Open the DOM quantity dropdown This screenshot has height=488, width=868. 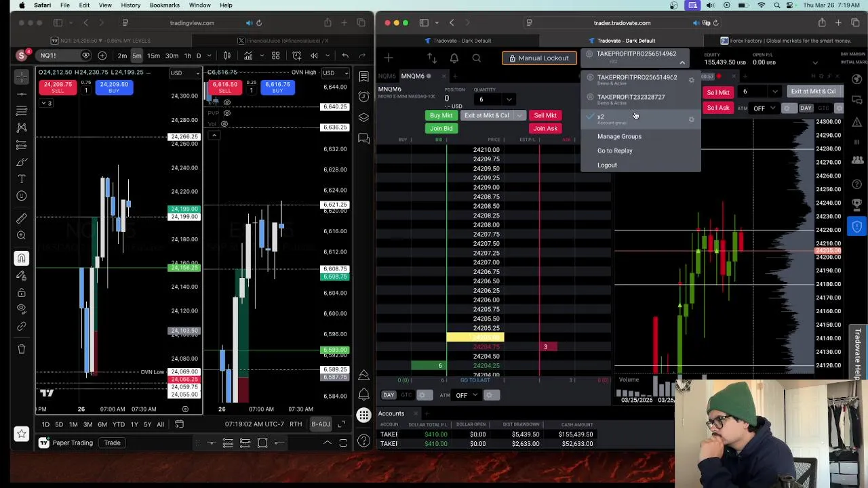(x=509, y=100)
